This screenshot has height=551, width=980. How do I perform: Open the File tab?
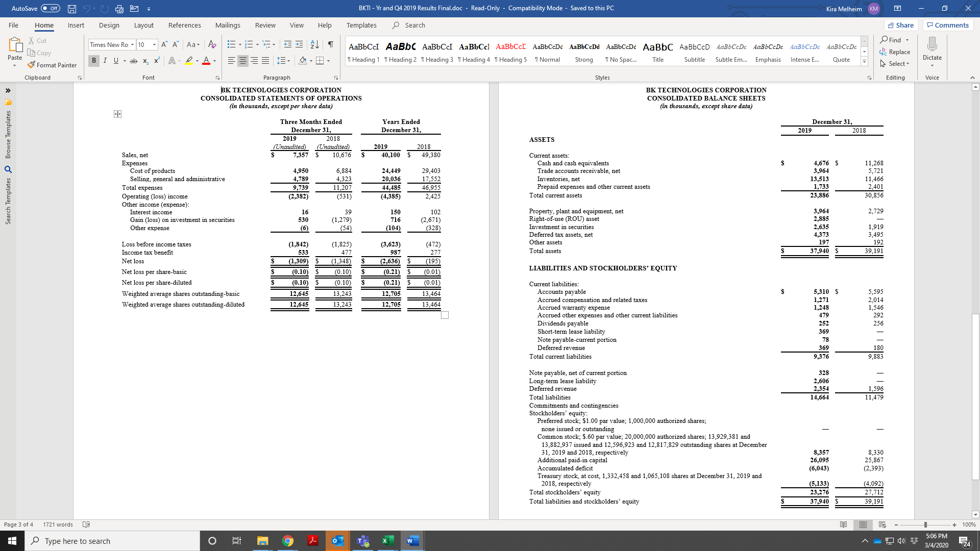click(x=13, y=25)
